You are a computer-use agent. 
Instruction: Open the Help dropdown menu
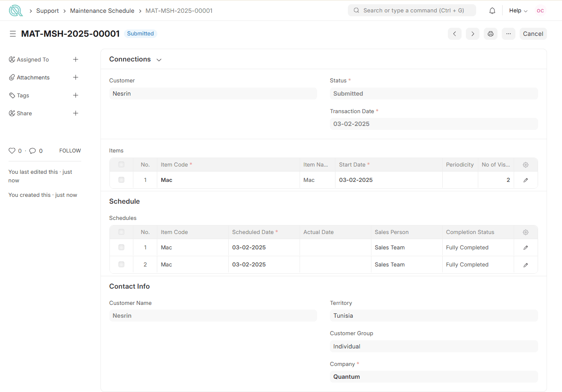pyautogui.click(x=518, y=11)
